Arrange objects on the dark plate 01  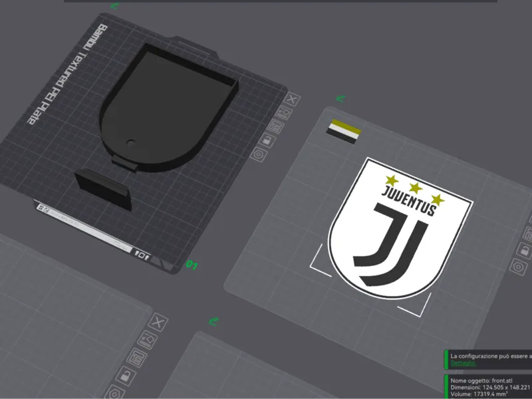[275, 126]
